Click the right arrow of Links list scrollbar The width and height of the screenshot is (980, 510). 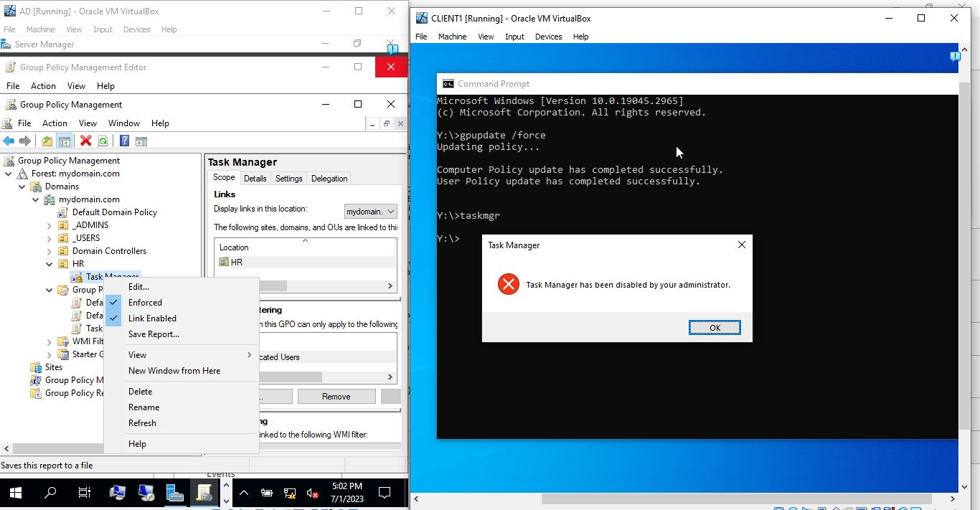390,285
